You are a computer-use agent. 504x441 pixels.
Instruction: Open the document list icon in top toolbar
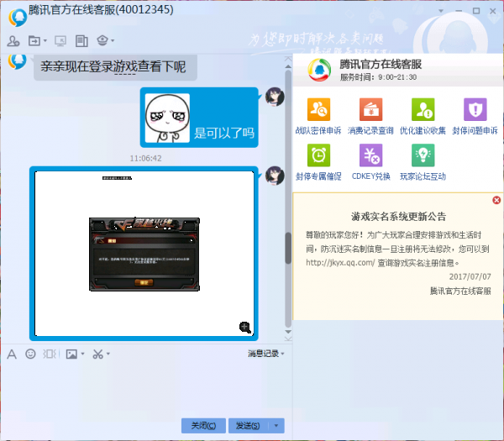(81, 41)
